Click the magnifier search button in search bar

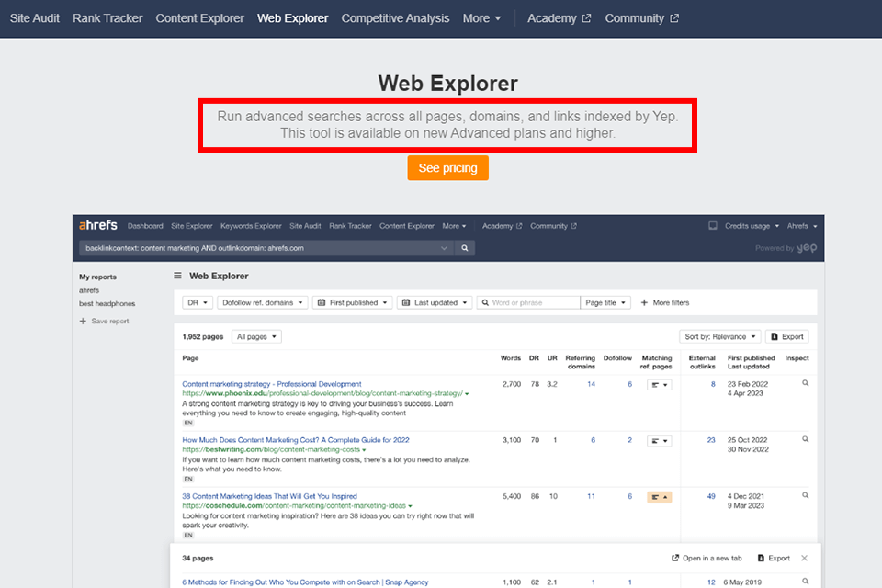click(465, 247)
